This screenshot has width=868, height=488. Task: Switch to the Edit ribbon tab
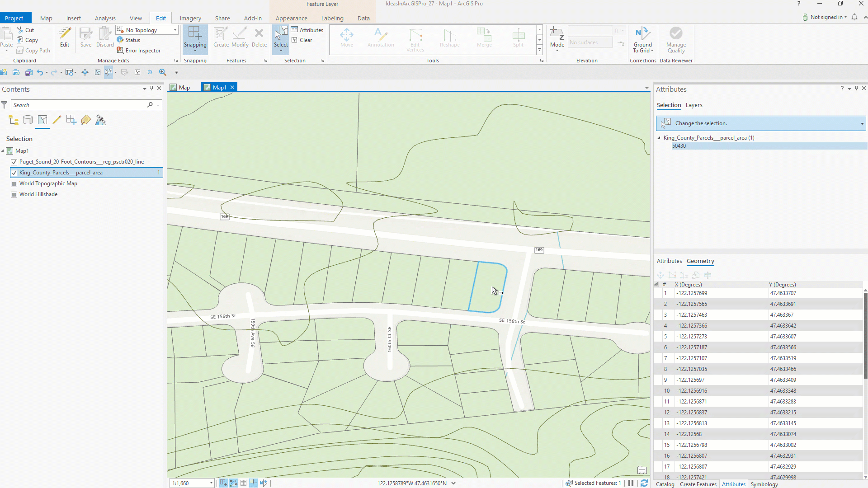click(160, 18)
